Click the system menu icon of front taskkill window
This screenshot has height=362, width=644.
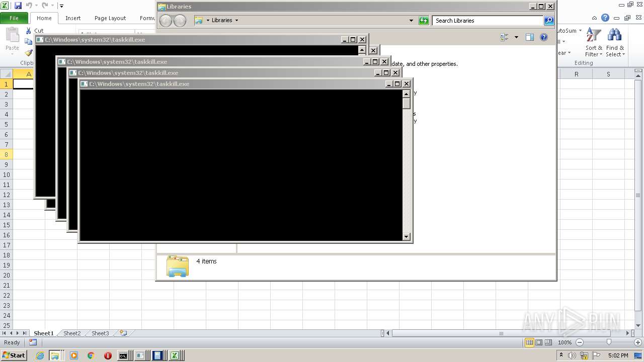coord(84,84)
